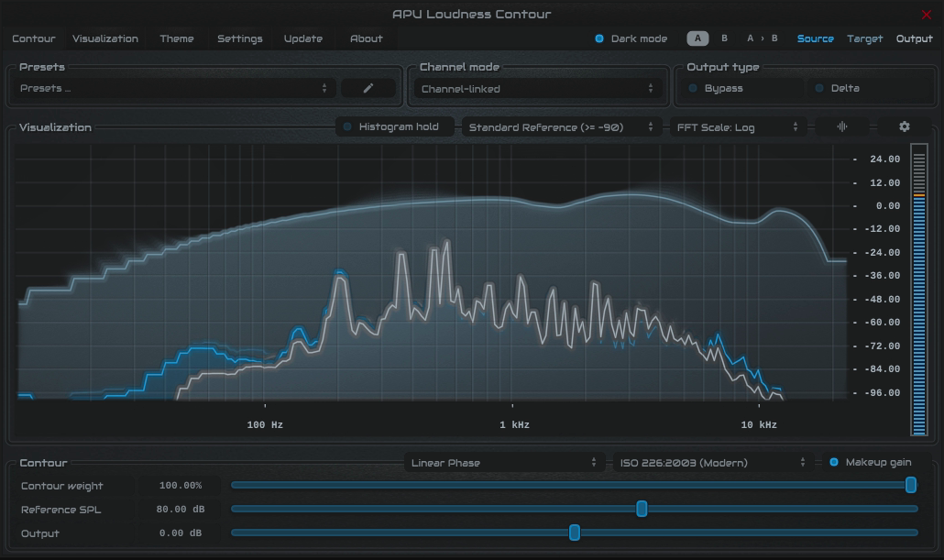Open Channel-linked mode dropdown
Viewport: 944px width, 560px height.
pos(538,89)
